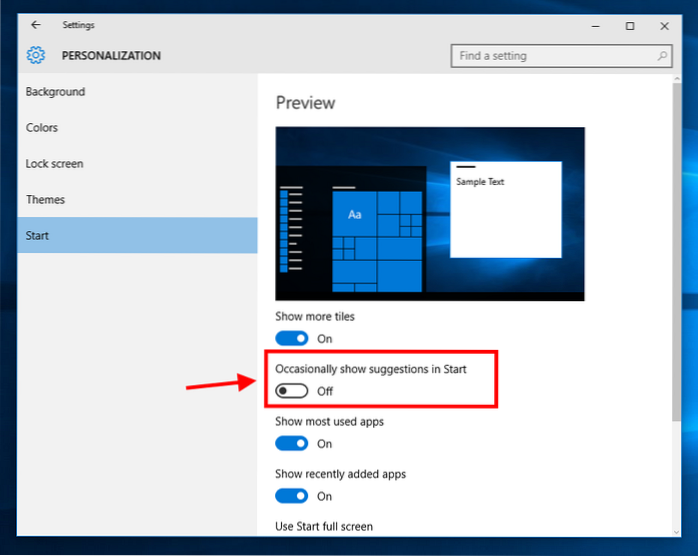Click the Aa tile in the preview
This screenshot has width=698, height=556.
click(354, 214)
